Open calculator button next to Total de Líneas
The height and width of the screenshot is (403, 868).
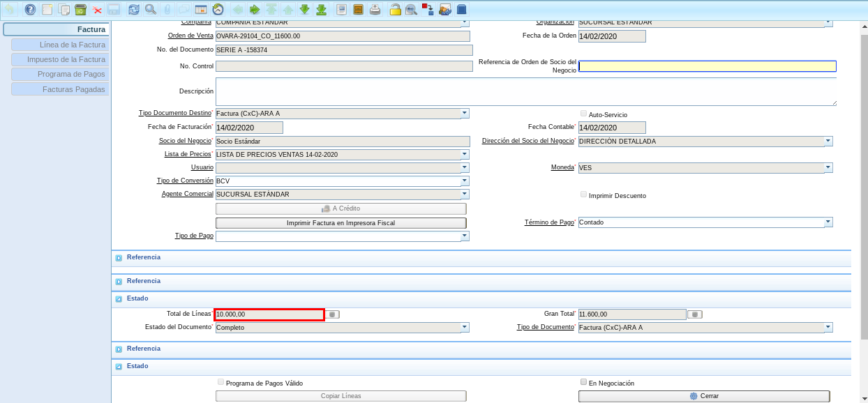pyautogui.click(x=333, y=314)
